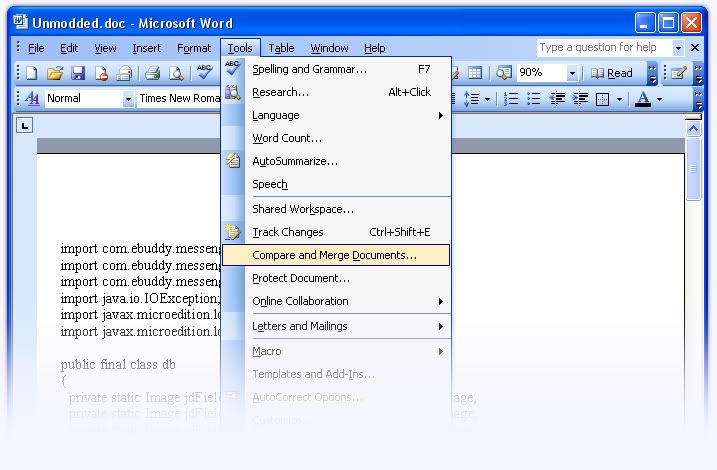The height and width of the screenshot is (470, 717).
Task: Click the Outside Border icon
Action: tap(603, 99)
